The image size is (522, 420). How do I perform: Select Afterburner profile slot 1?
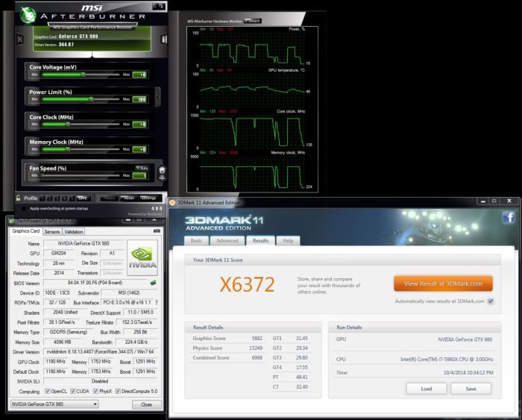tap(43, 198)
